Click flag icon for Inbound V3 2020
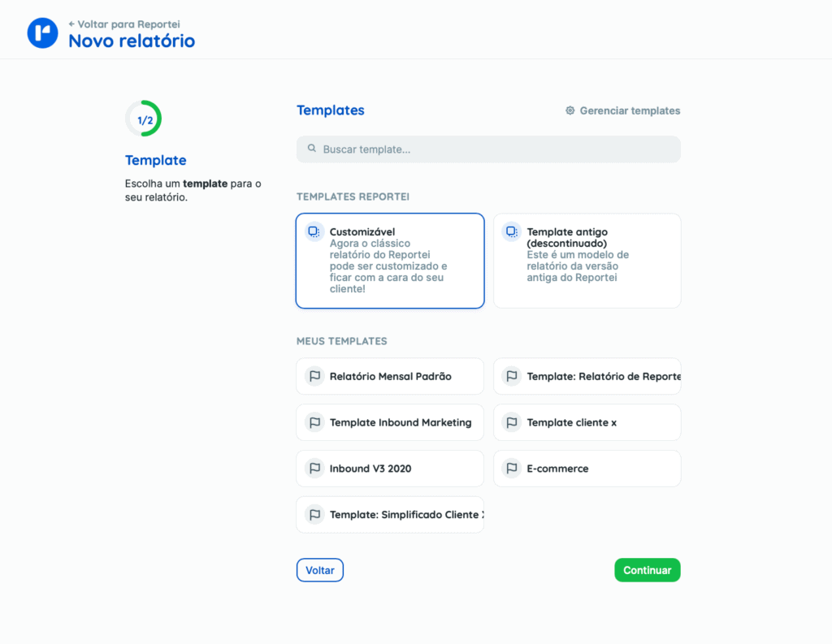Viewport: 832px width, 644px height. (314, 469)
